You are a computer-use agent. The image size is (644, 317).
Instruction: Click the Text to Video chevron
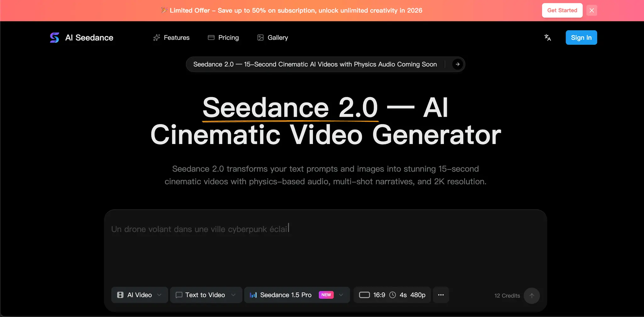point(233,295)
